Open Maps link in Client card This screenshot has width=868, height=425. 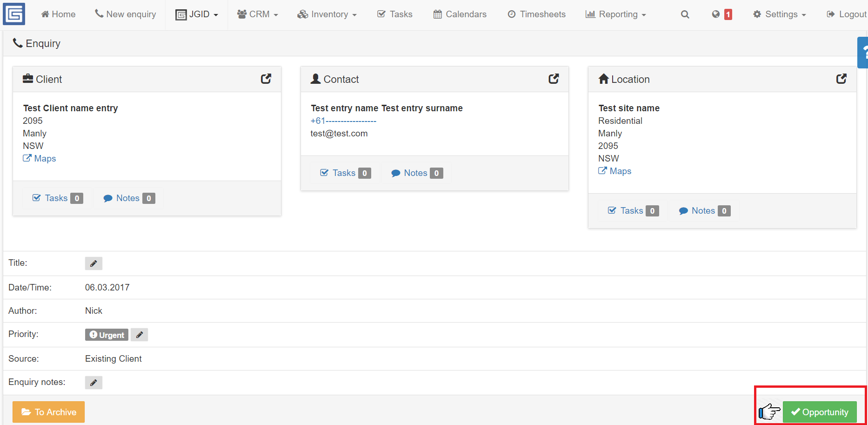tap(40, 159)
